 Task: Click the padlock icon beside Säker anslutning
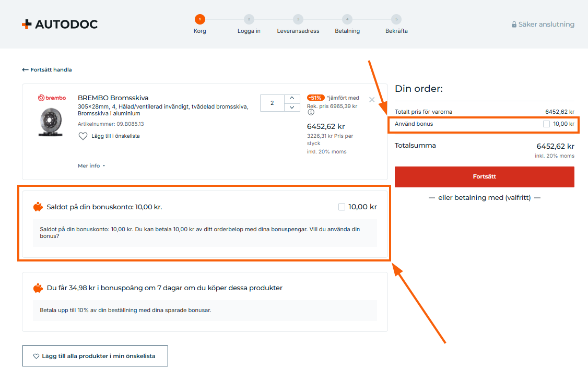(514, 25)
